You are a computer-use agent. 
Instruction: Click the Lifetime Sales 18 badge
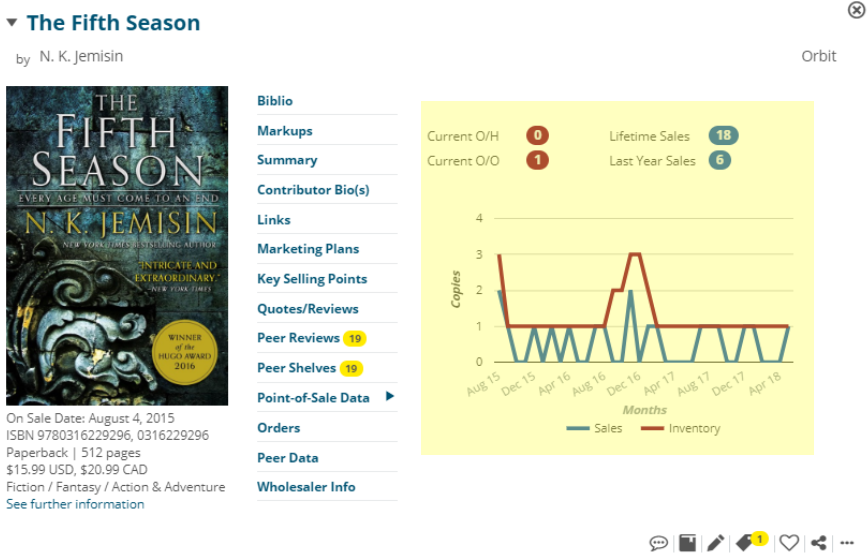click(x=723, y=136)
